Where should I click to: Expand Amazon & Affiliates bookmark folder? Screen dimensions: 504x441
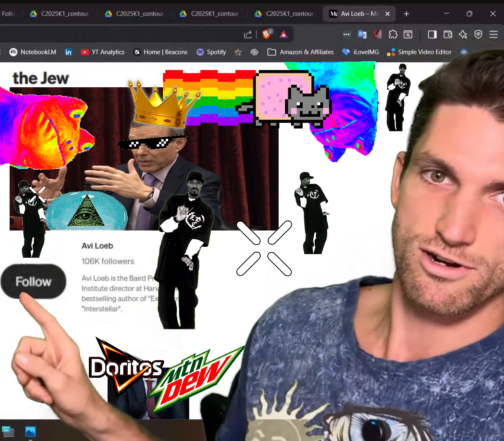[x=301, y=52]
